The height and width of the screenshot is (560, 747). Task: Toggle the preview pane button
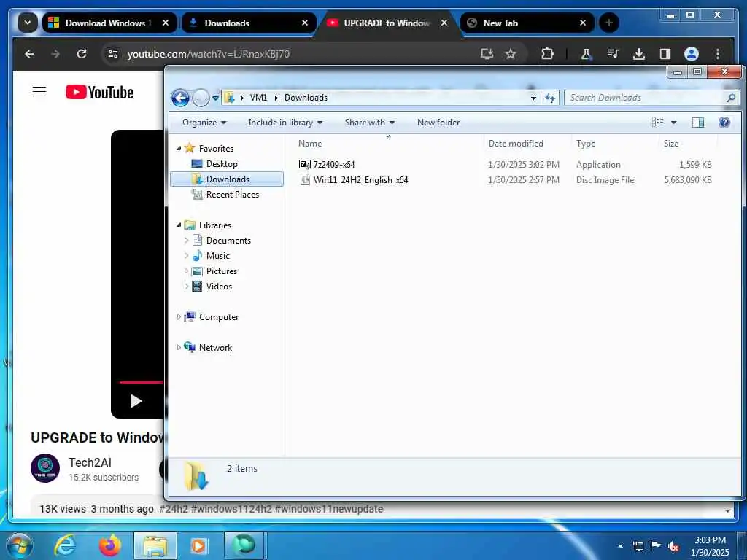click(698, 122)
